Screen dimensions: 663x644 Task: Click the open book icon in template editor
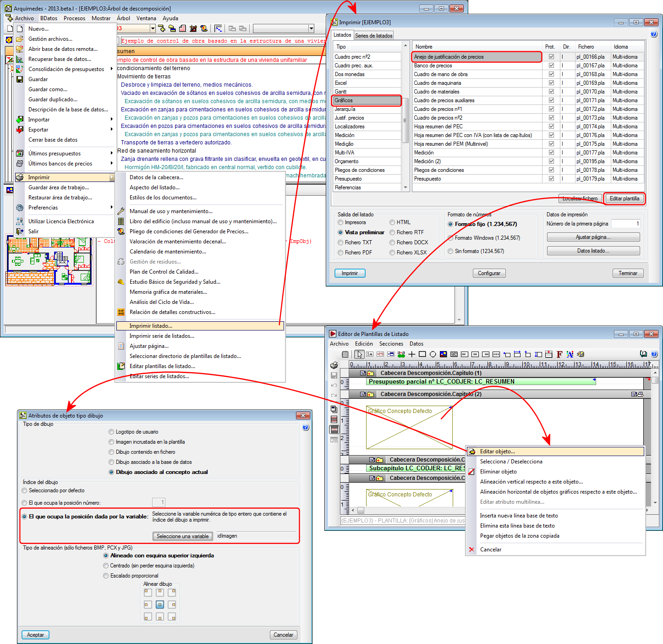coord(644,354)
